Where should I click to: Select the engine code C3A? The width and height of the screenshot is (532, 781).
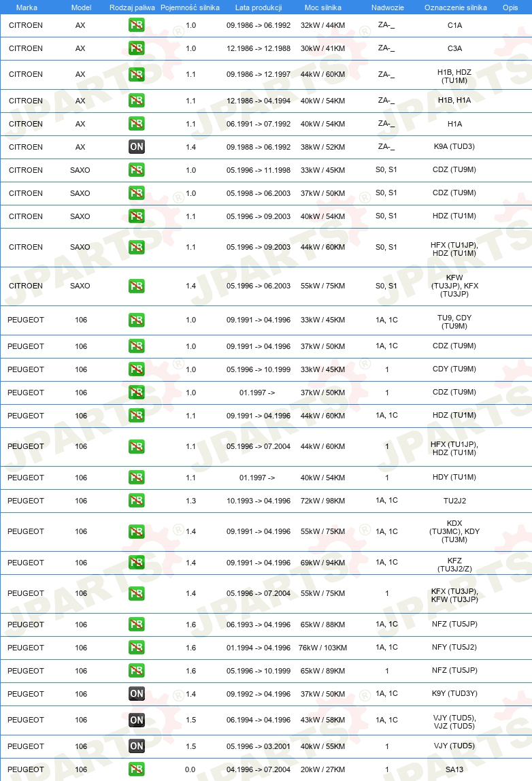point(455,48)
